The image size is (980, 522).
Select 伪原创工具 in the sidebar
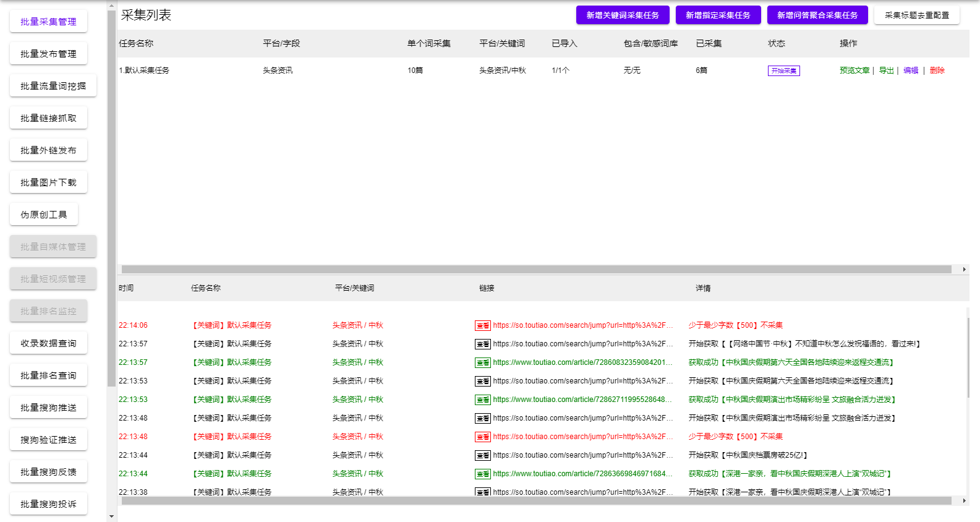44,215
